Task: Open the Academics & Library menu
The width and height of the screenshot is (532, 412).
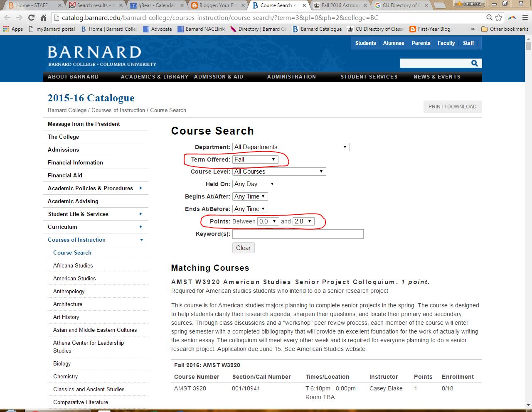Action: [x=155, y=77]
